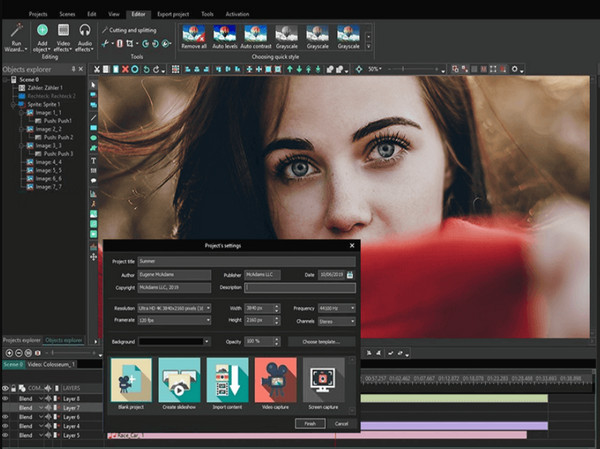Pin the Objects explorer panel
This screenshot has height=449, width=600.
(73, 69)
